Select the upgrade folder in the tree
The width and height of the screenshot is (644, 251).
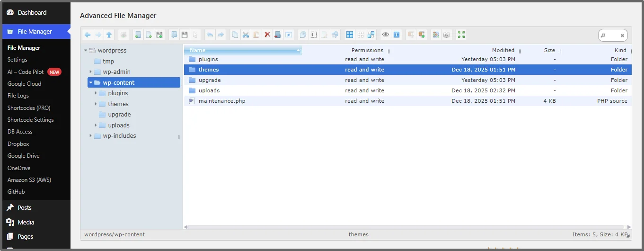pos(119,115)
